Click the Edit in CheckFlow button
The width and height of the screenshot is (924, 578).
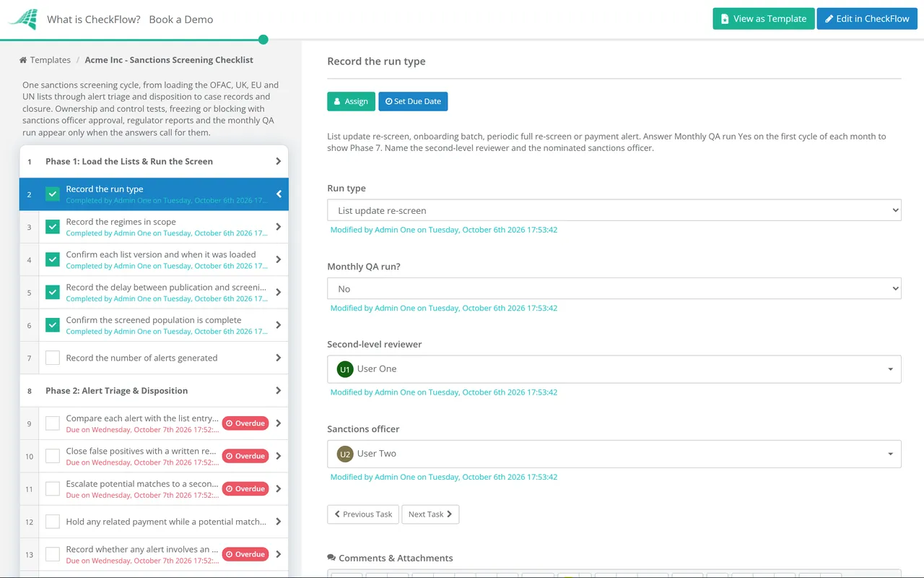(x=867, y=19)
